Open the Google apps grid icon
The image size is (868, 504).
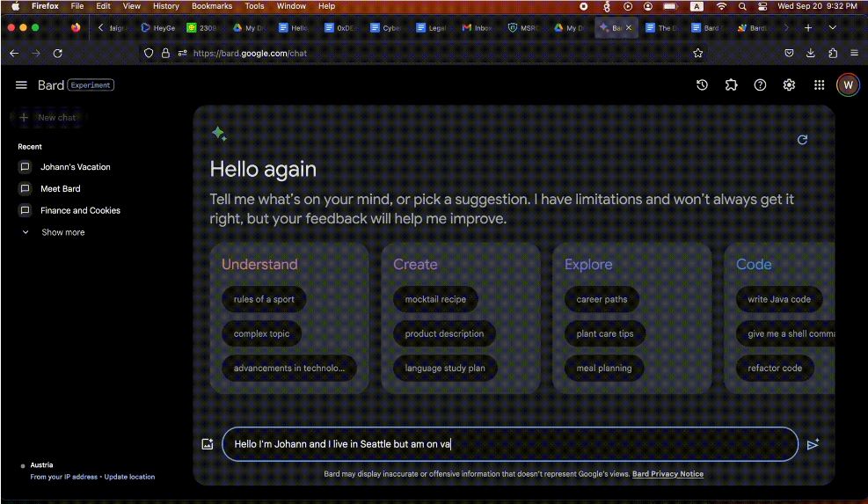tap(819, 84)
